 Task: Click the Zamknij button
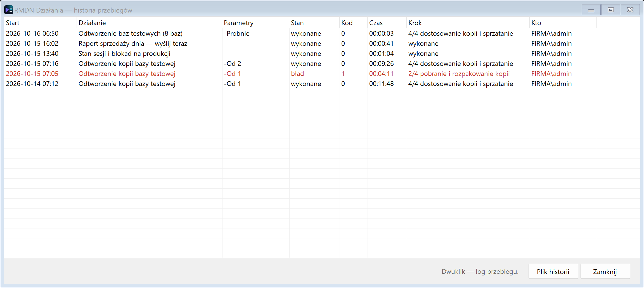[605, 271]
